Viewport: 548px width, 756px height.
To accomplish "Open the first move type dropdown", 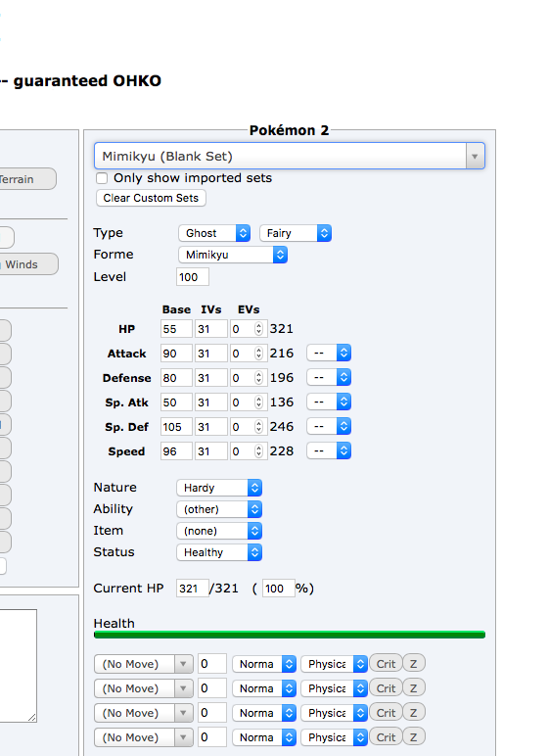I will 264,664.
